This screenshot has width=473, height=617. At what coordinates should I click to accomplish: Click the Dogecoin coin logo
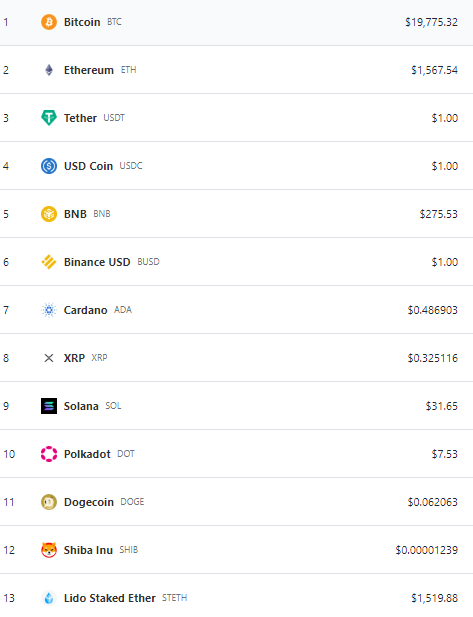49,502
